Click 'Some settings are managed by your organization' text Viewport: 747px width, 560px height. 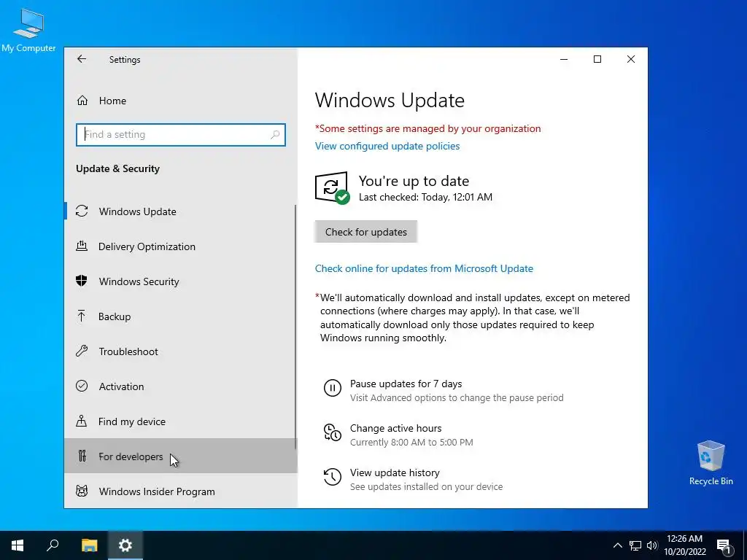tap(427, 128)
